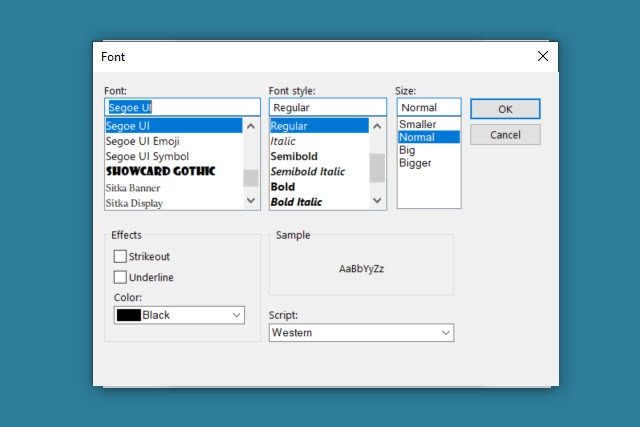This screenshot has height=427, width=640.
Task: Close the Font dialog window
Action: [x=542, y=56]
